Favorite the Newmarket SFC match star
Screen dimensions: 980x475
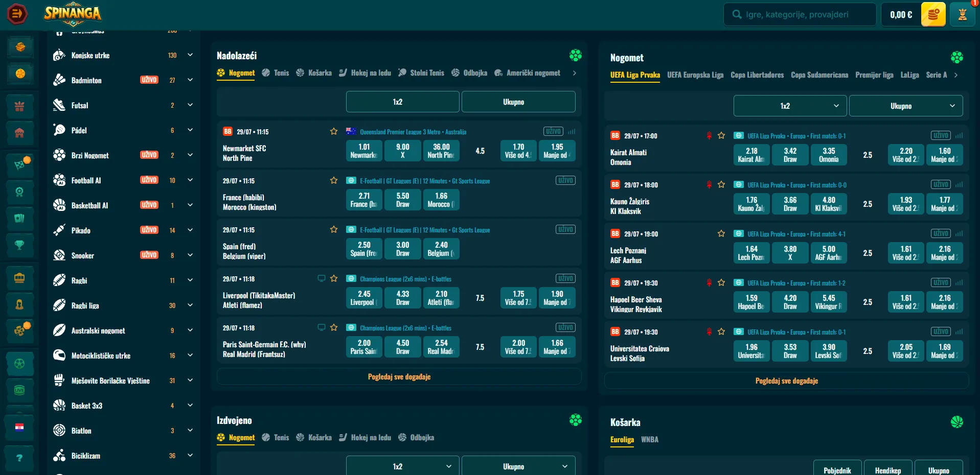coord(334,132)
